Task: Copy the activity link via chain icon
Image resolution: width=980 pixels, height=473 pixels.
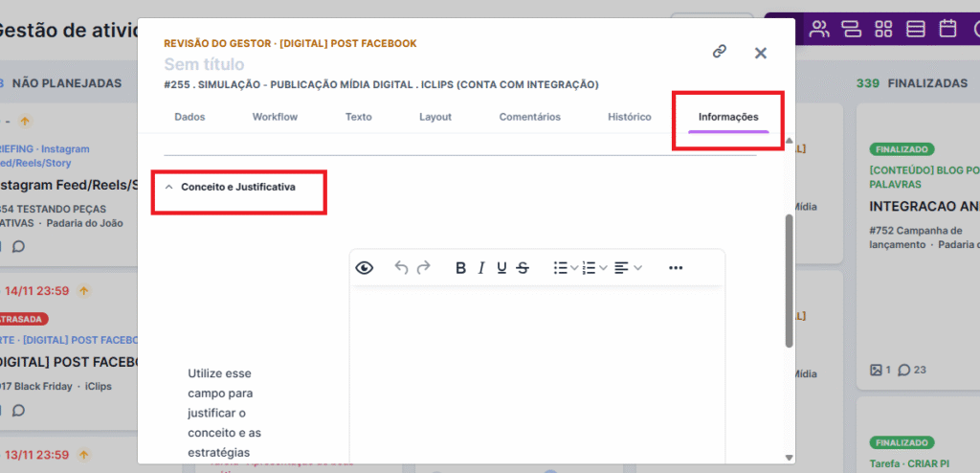Action: point(720,52)
